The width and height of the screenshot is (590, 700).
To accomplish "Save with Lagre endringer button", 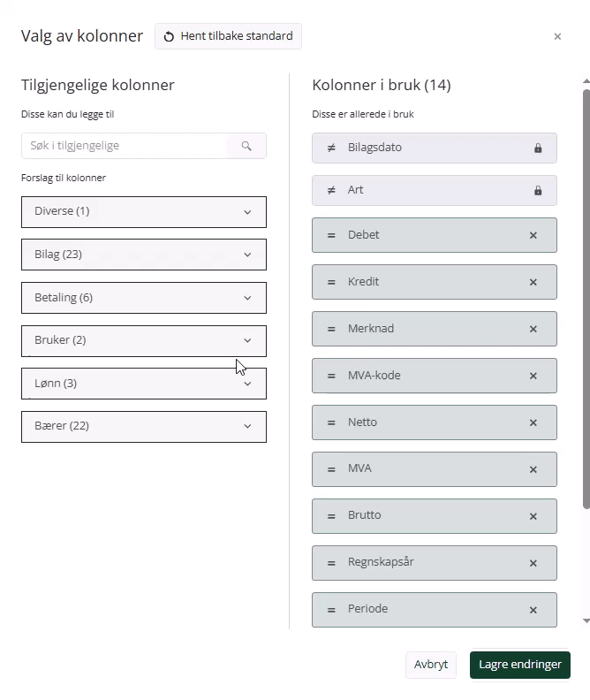I will click(x=519, y=665).
